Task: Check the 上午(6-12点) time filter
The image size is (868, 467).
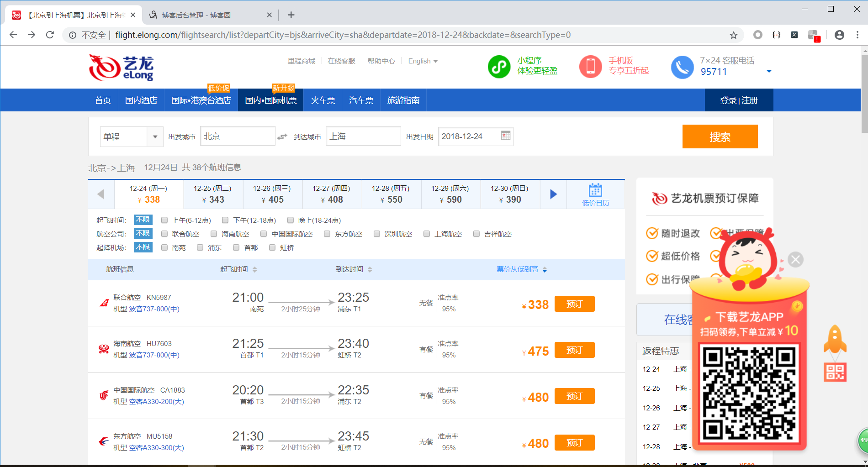Action: click(164, 220)
